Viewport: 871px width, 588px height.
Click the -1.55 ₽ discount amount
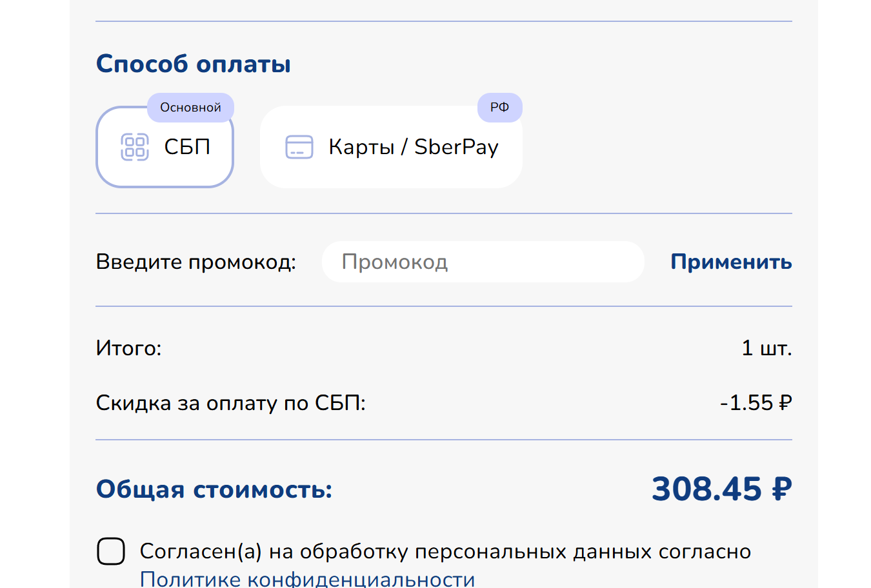pos(756,403)
